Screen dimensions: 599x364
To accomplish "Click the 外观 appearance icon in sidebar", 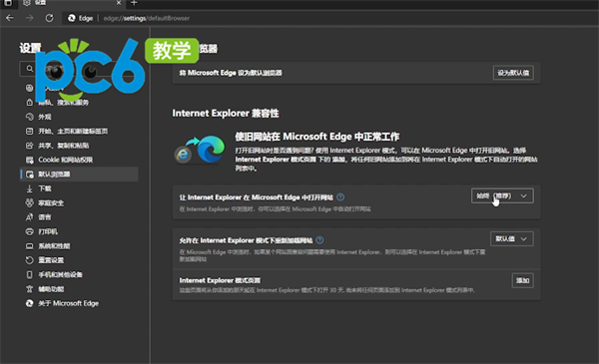I will tap(29, 117).
